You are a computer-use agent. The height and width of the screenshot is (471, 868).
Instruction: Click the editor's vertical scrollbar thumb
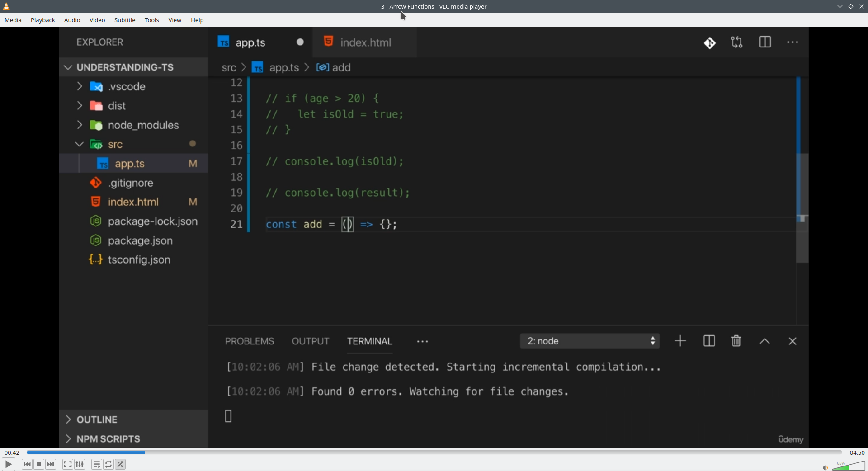(802, 208)
